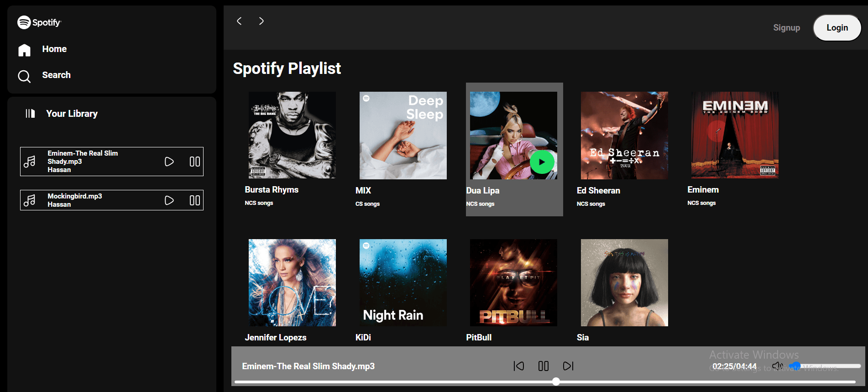Click the Your Library icon
868x392 pixels.
click(x=30, y=114)
